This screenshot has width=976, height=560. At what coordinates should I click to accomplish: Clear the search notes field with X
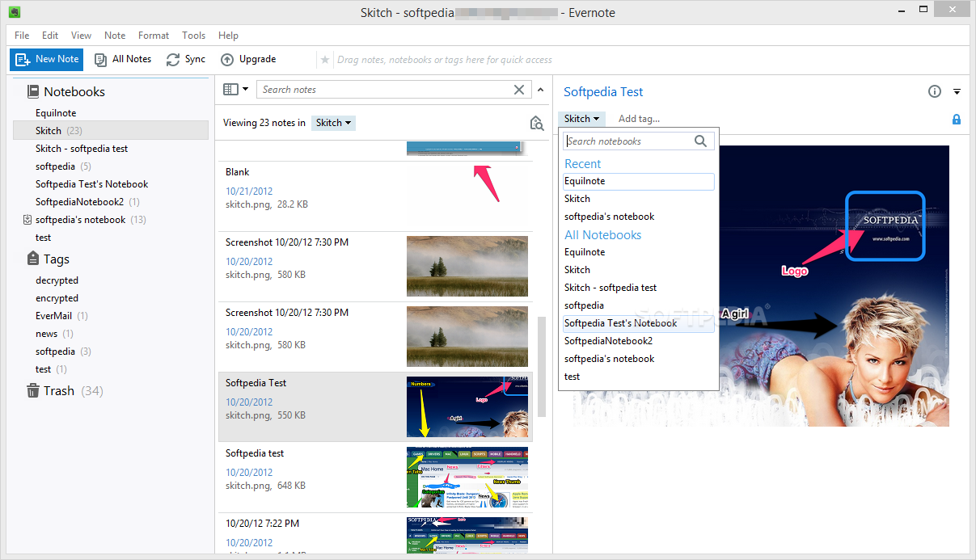pyautogui.click(x=520, y=90)
